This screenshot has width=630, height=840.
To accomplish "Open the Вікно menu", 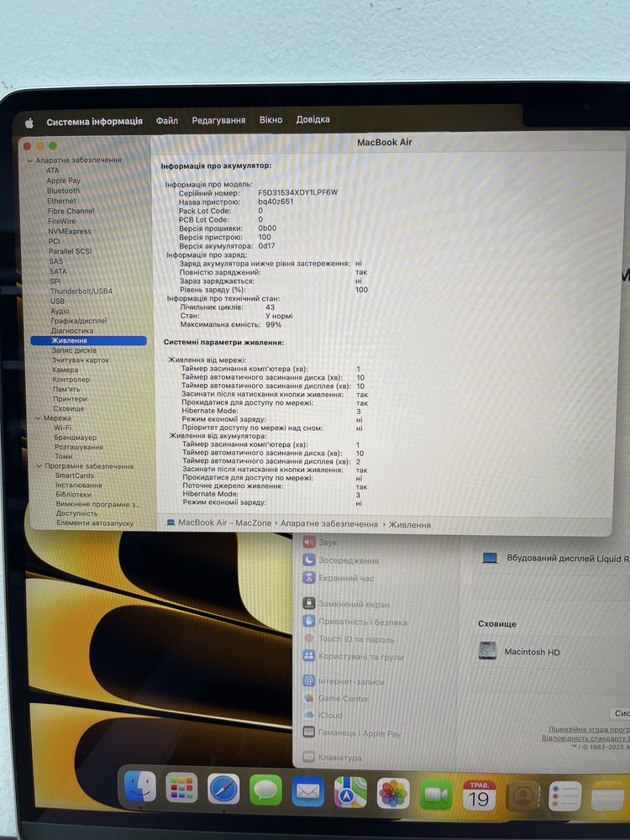I will coord(271,119).
